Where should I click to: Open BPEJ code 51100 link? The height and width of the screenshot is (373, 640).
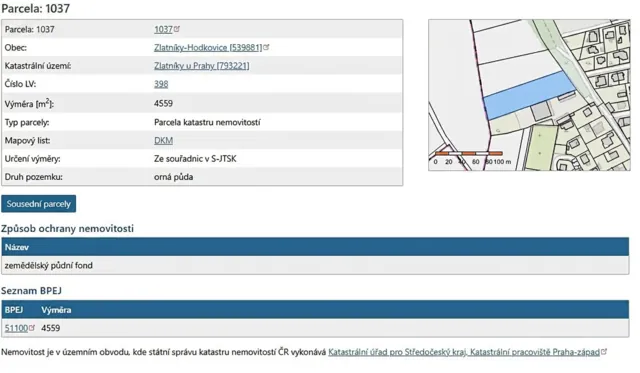[x=16, y=328]
